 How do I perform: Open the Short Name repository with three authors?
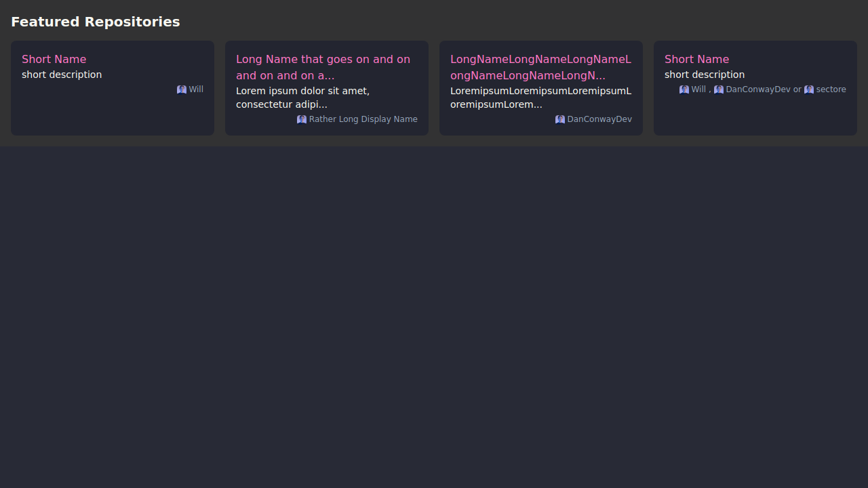point(696,59)
